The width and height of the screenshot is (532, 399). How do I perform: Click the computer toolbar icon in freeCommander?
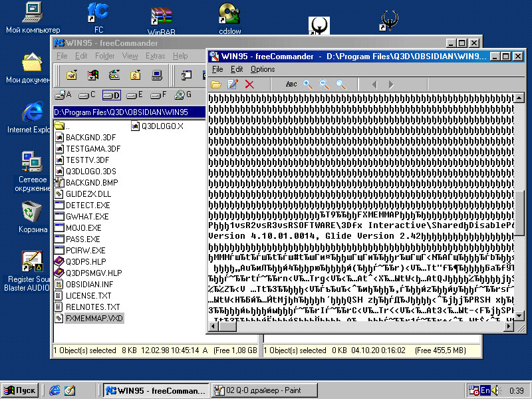(x=157, y=75)
